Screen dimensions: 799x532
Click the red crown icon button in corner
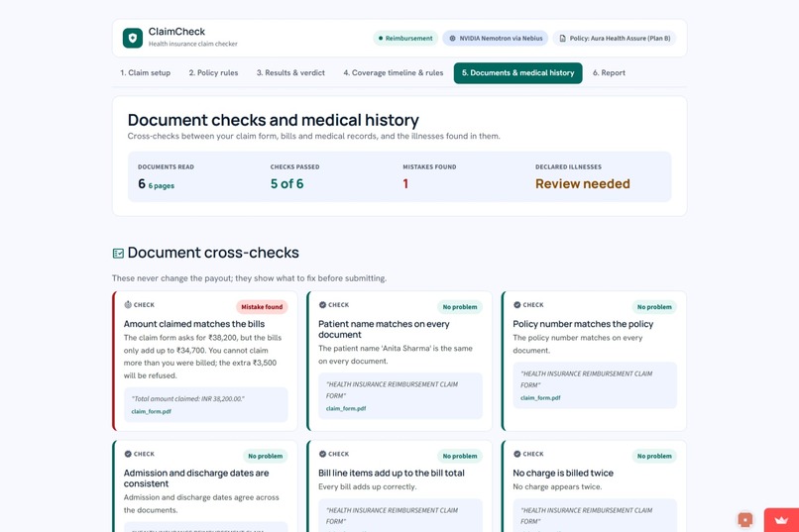(781, 520)
